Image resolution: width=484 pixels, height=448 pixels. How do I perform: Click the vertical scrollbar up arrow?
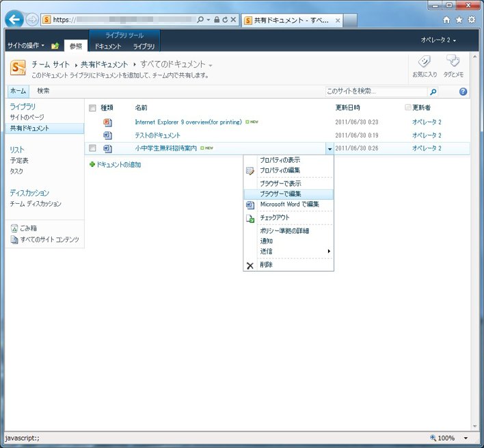(474, 57)
